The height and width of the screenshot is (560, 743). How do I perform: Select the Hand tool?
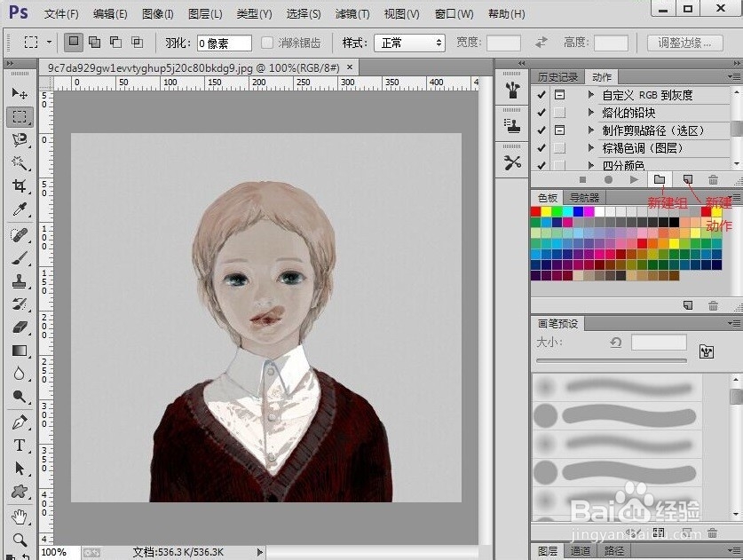tap(20, 517)
